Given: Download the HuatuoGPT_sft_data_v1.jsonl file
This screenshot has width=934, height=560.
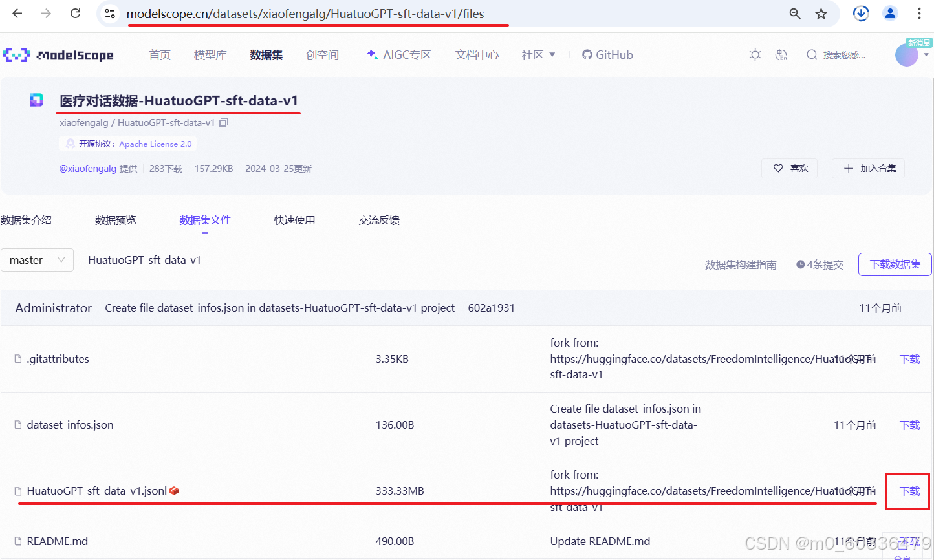Looking at the screenshot, I should [x=909, y=491].
